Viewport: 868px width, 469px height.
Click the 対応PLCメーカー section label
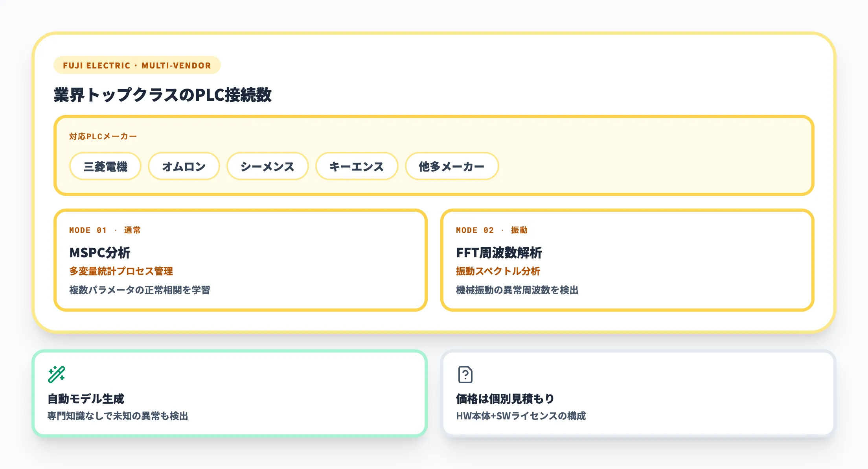103,136
